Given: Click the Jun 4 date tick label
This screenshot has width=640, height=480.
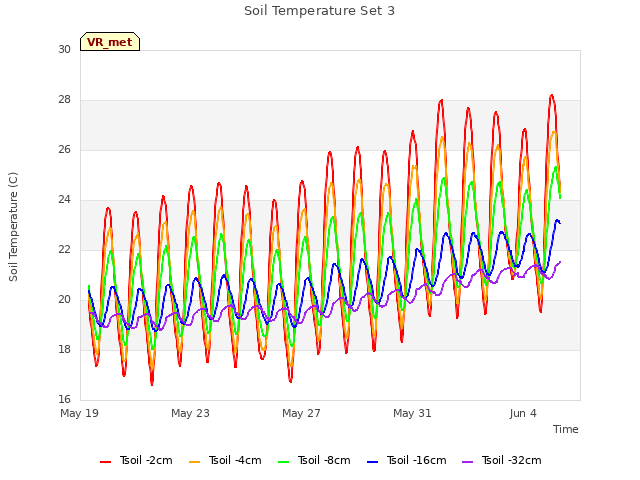Looking at the screenshot, I should pyautogui.click(x=523, y=413).
